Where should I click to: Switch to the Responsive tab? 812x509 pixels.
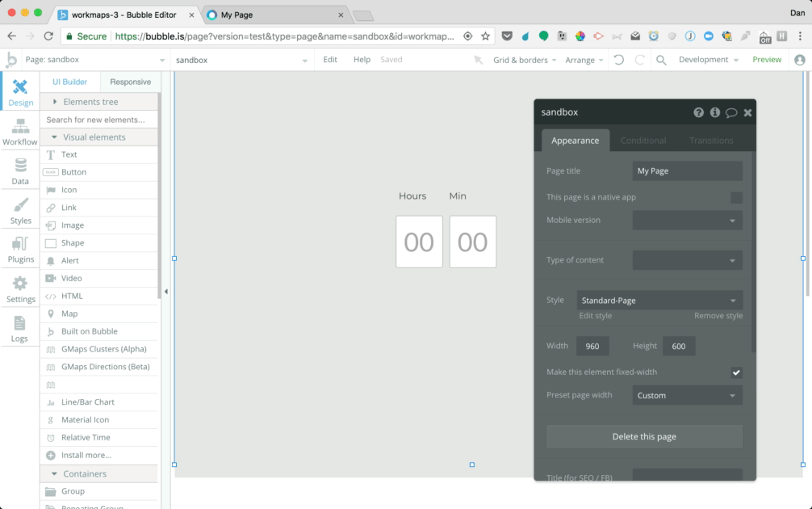pyautogui.click(x=131, y=82)
